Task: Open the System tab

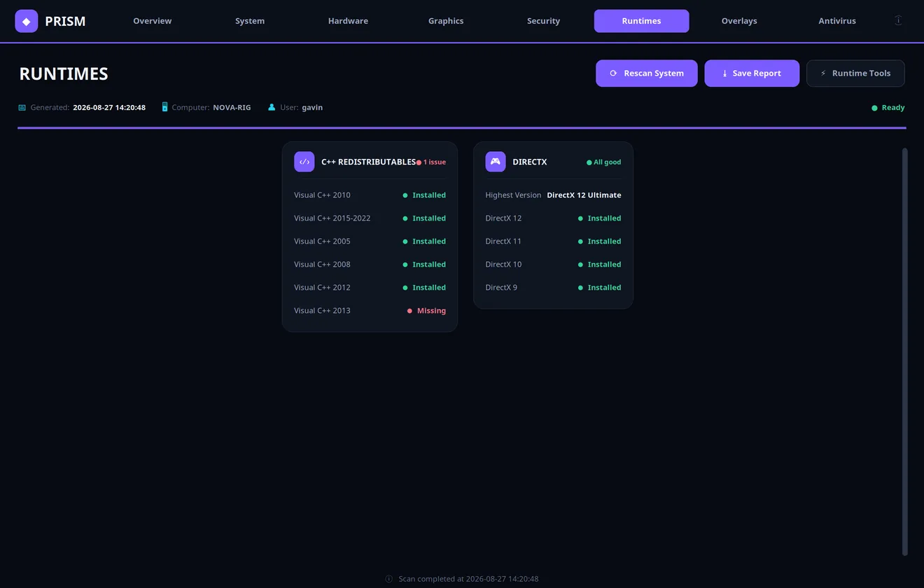Action: pyautogui.click(x=250, y=21)
